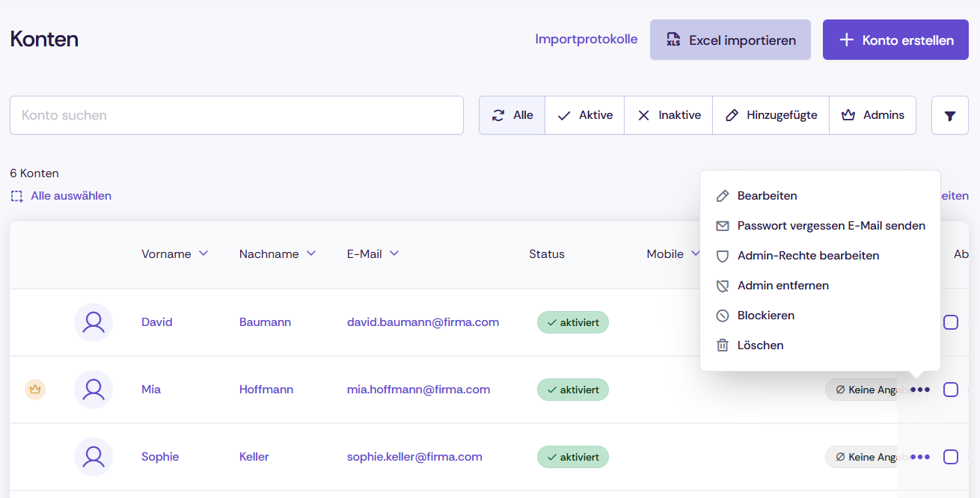Open the Keller last name link

(254, 457)
